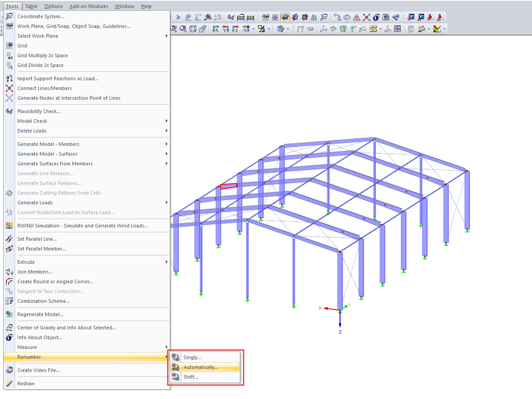The image size is (532, 399).
Task: Click the Mirror toolbar icon
Action: (356, 17)
